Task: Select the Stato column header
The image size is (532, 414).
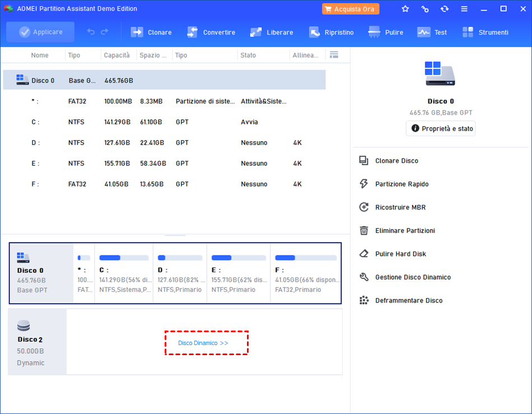Action: (x=248, y=55)
